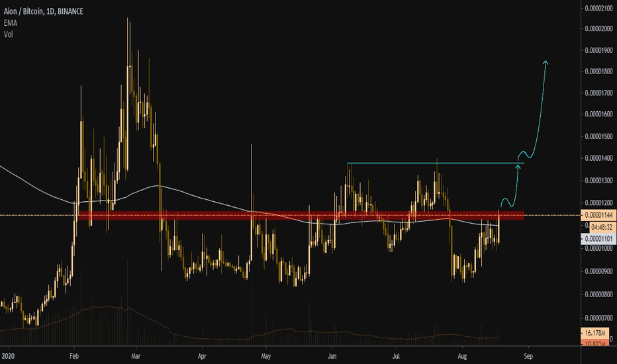Click the 0.00000800 price axis label
The height and width of the screenshot is (364, 617).
[598, 295]
